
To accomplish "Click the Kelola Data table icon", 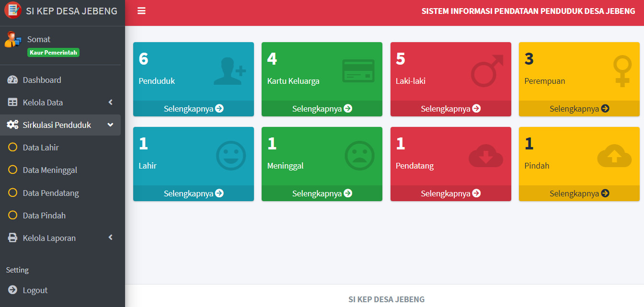I will (x=12, y=102).
